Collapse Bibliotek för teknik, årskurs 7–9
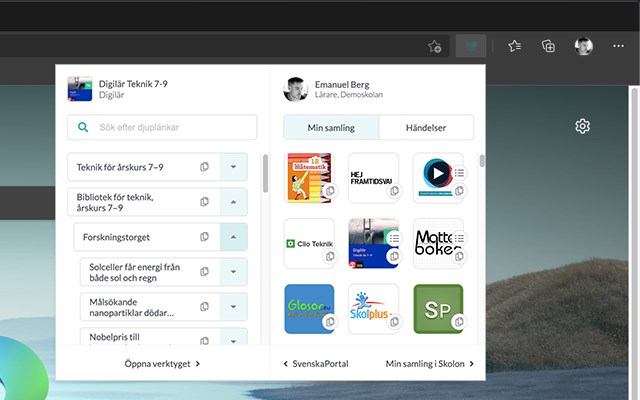The width and height of the screenshot is (640, 400). click(x=233, y=202)
